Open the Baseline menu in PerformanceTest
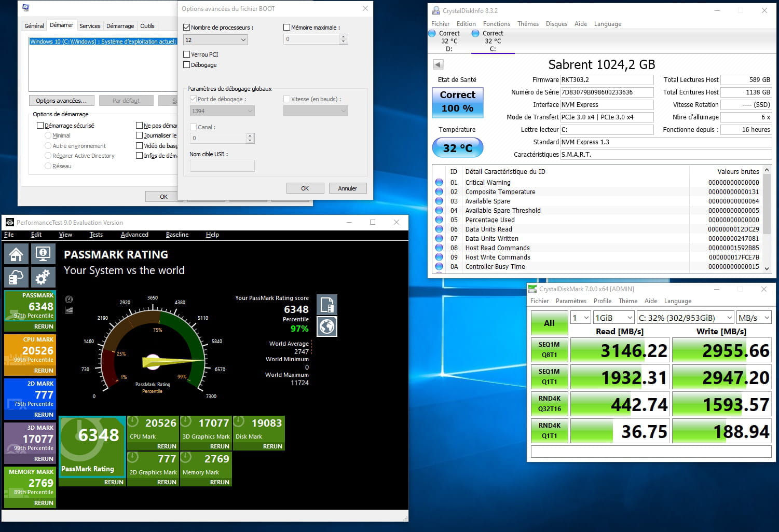The height and width of the screenshot is (532, 779). 177,235
